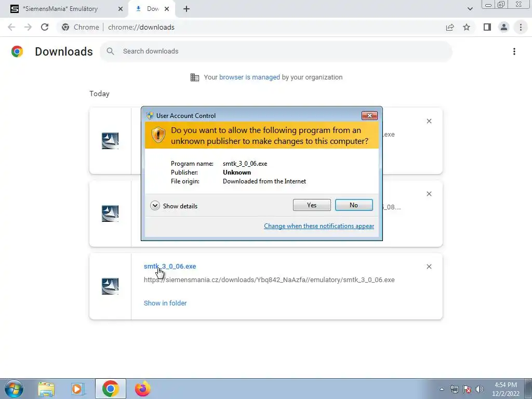Open the browser is managed link
This screenshot has height=399, width=532.
[x=249, y=77]
